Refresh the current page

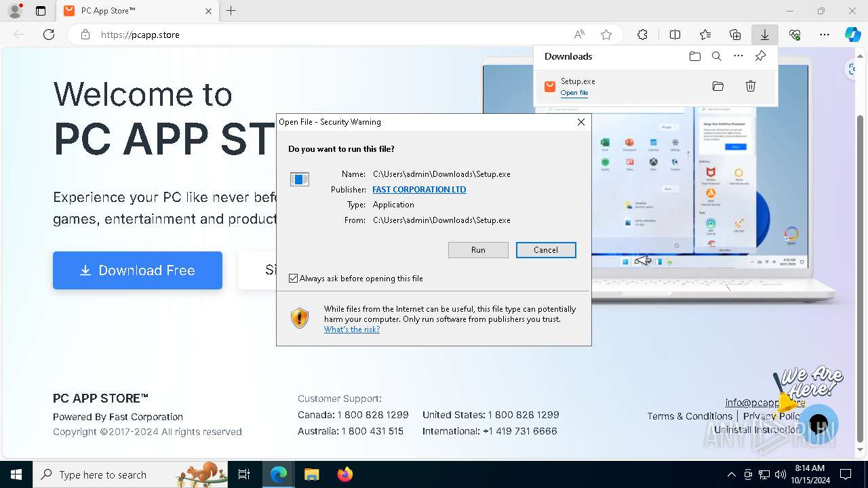[49, 35]
